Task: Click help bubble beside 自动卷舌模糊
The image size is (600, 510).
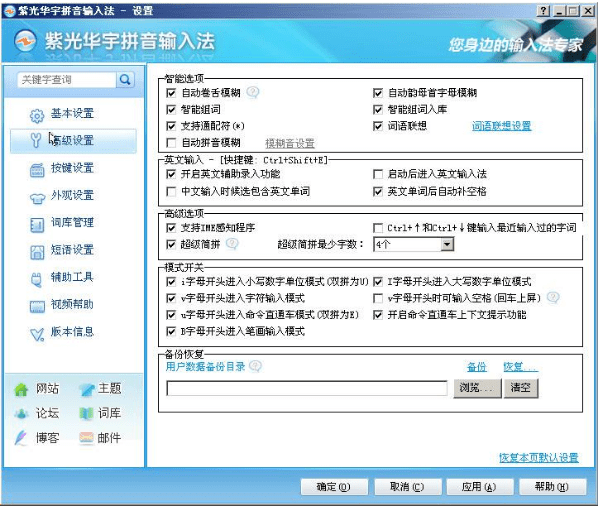Action: click(253, 92)
